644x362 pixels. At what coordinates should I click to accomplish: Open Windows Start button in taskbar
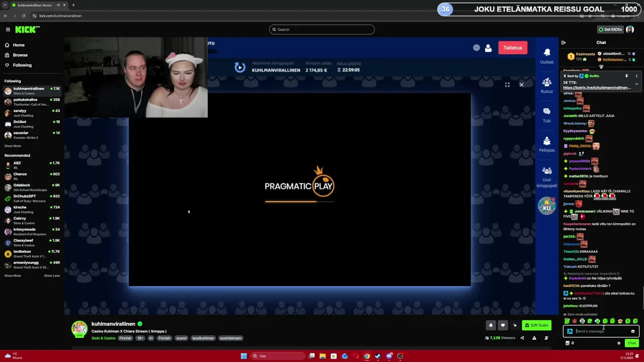[244, 356]
